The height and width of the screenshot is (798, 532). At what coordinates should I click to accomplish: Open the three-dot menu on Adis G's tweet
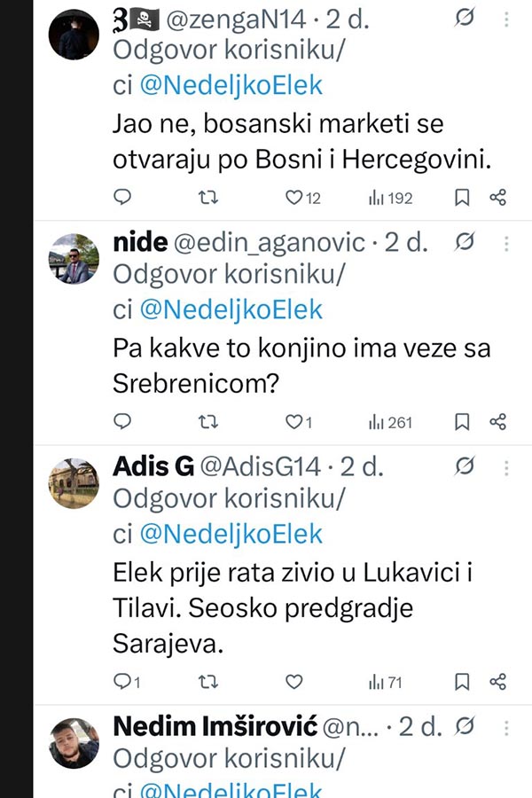pos(506,468)
